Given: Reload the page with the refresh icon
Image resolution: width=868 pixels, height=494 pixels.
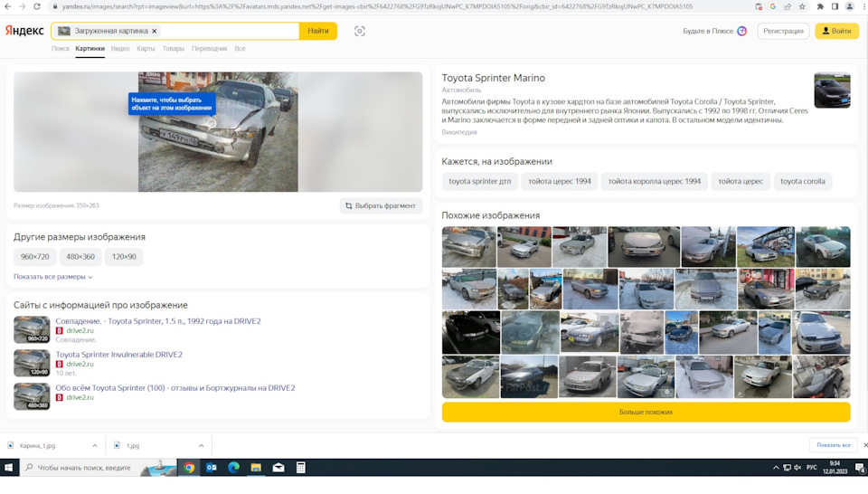Looking at the screenshot, I should point(36,6).
